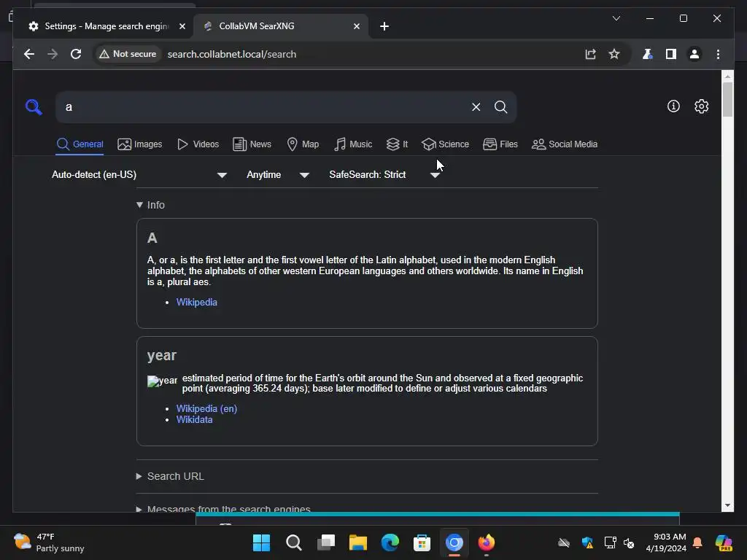
Task: Switch to Videos search category
Action: (x=198, y=144)
